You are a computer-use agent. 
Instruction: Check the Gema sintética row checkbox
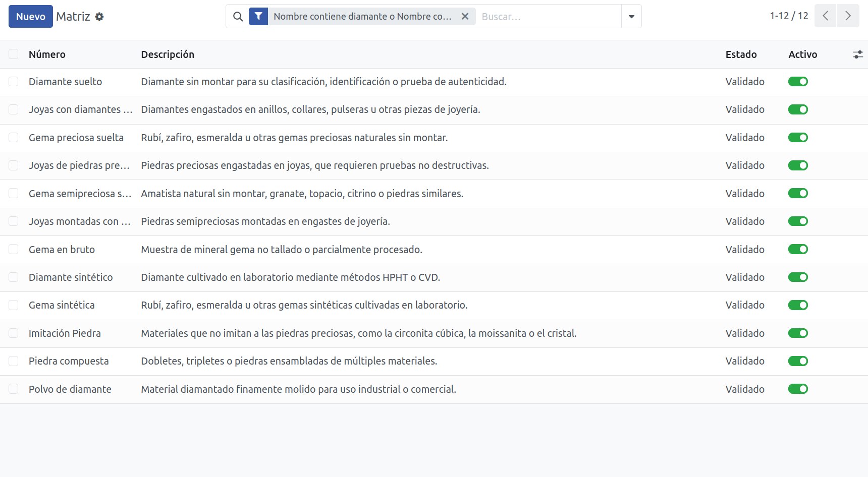coord(14,305)
